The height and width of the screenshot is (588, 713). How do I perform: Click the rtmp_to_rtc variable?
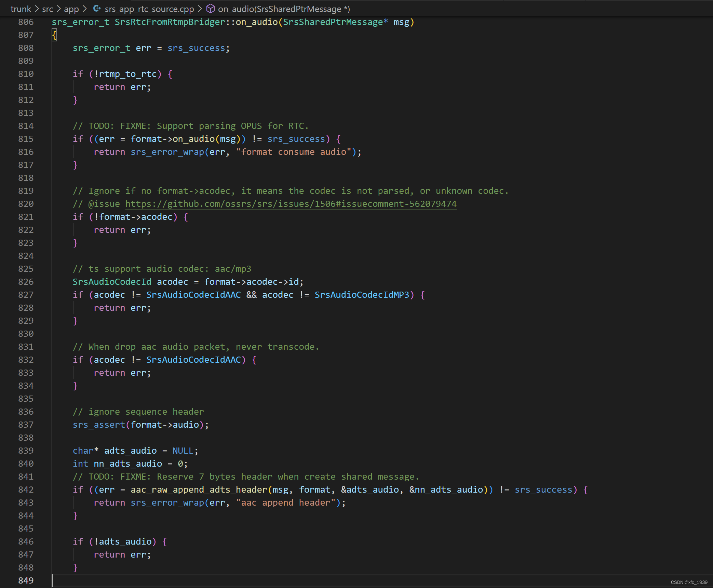(128, 74)
